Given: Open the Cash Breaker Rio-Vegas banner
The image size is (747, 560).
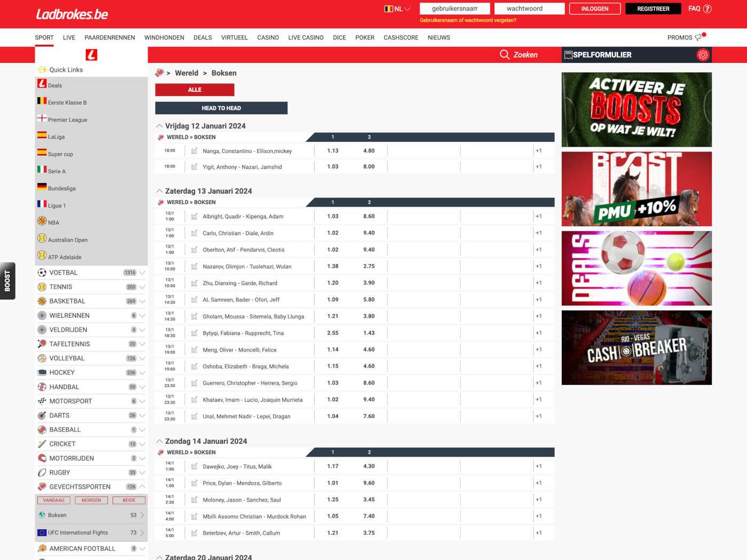Looking at the screenshot, I should pyautogui.click(x=637, y=348).
